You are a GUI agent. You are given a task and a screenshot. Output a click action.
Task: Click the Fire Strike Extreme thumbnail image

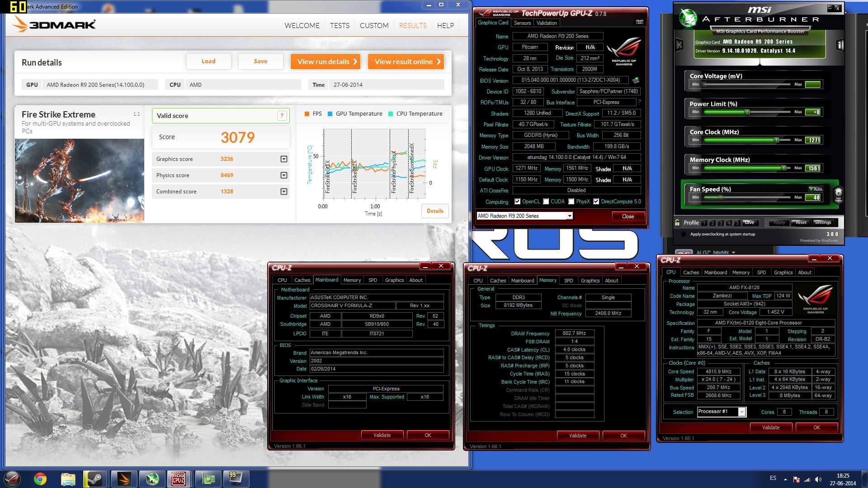coord(80,181)
